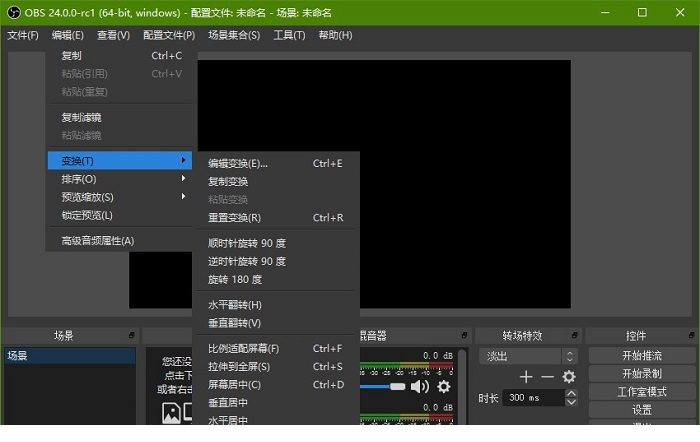The image size is (700, 442).
Task: Select 旋转 180 度
Action: point(276,279)
